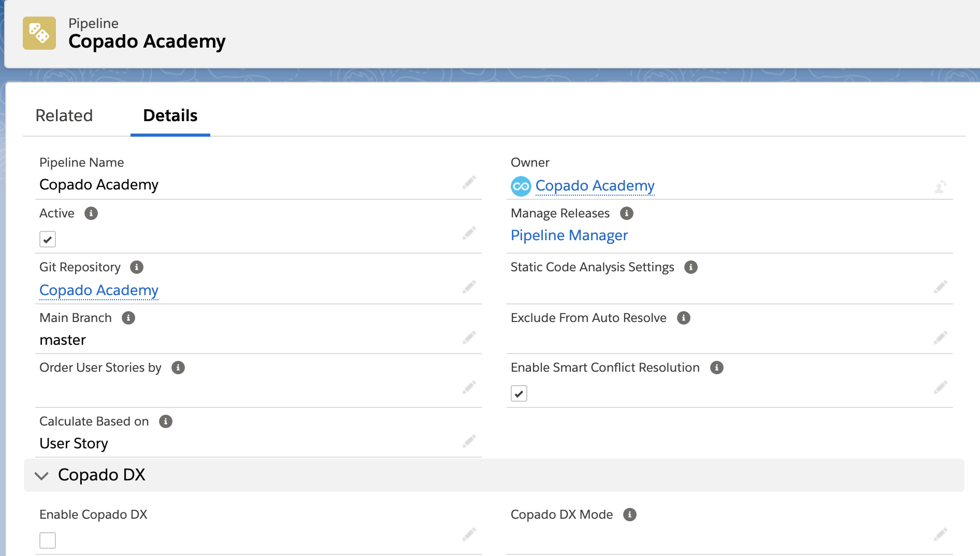The image size is (980, 556).
Task: Click the User Story value
Action: tap(74, 444)
